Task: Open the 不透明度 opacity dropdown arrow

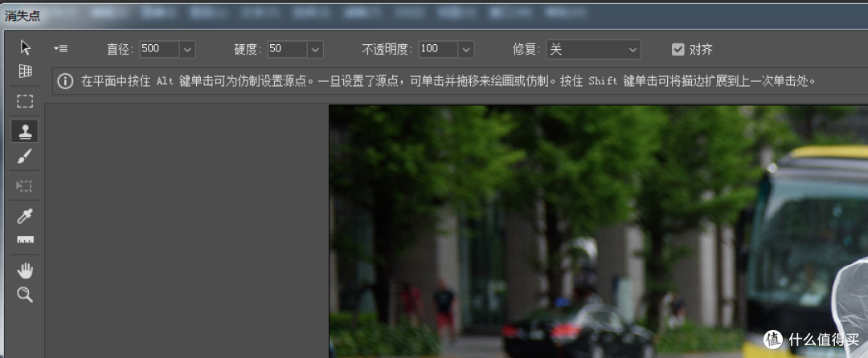Action: (466, 49)
